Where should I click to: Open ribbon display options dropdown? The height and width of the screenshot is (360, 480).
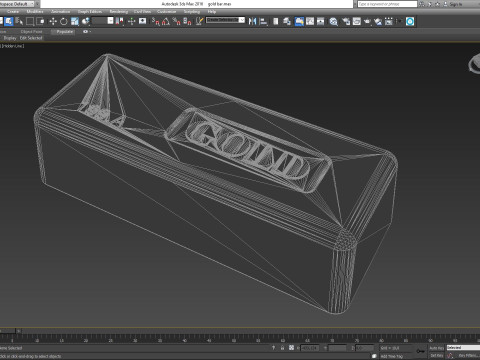(x=86, y=32)
